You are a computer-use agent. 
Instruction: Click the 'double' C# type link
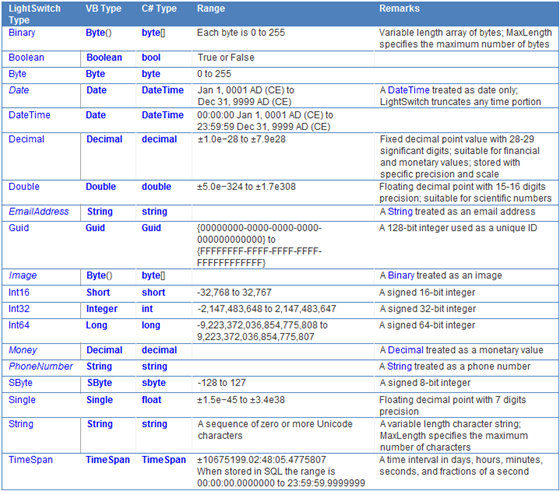(156, 186)
